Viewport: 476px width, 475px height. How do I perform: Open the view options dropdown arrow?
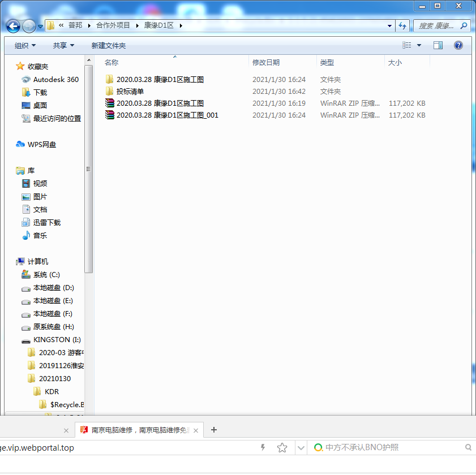point(419,45)
